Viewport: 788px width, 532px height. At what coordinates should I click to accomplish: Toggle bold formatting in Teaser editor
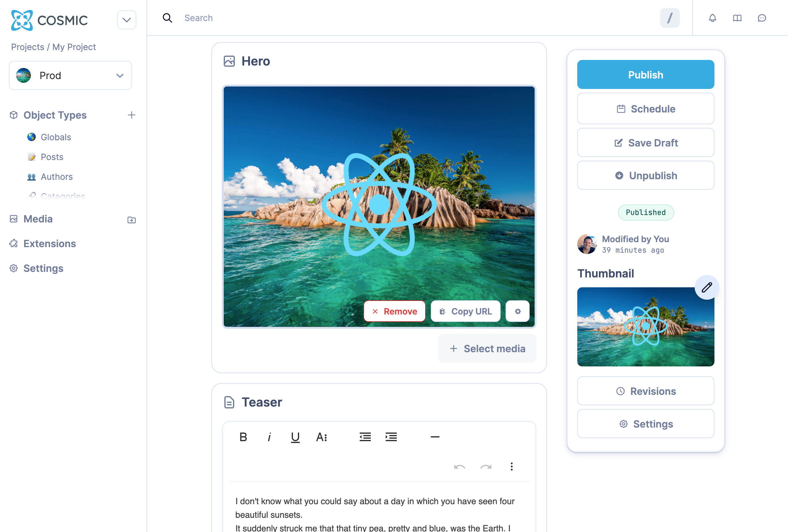(243, 437)
